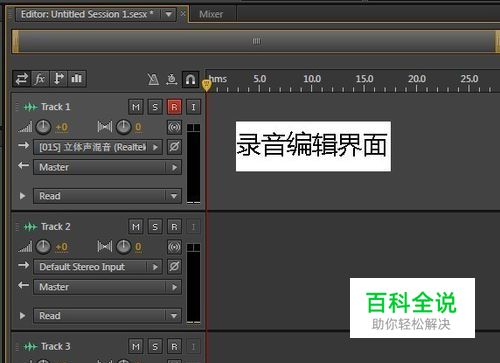
Task: Click the Track 3 name label
Action: click(56, 347)
